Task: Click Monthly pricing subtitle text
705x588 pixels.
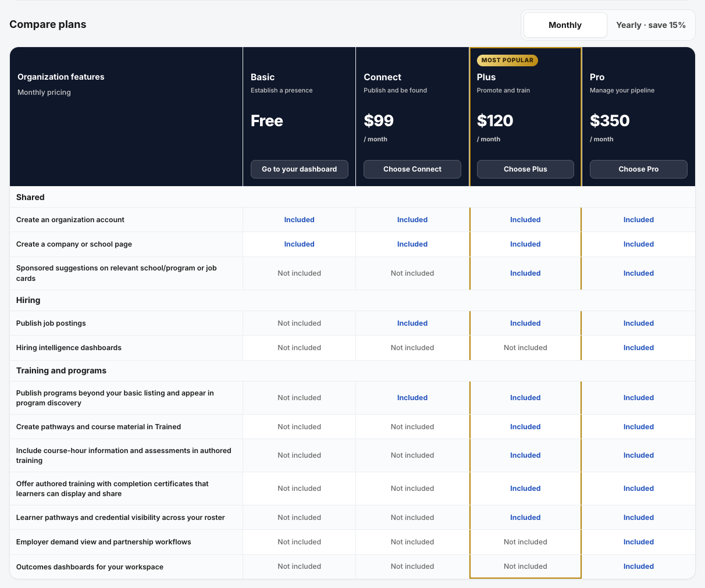Action: click(x=44, y=92)
